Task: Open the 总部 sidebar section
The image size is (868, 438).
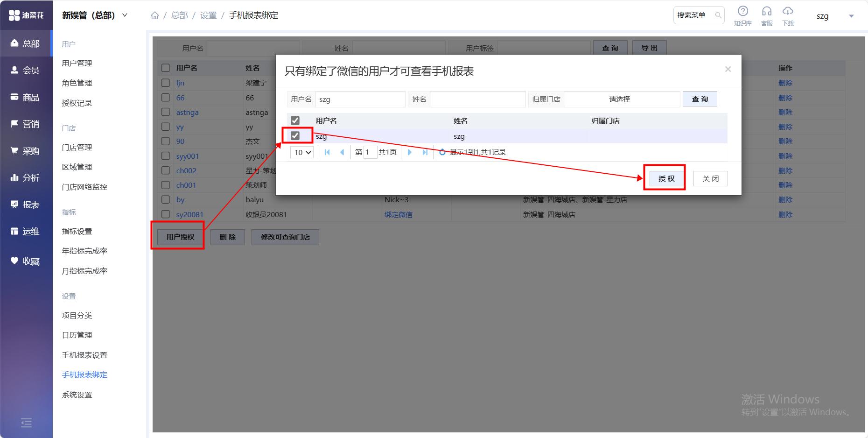Action: [x=26, y=43]
